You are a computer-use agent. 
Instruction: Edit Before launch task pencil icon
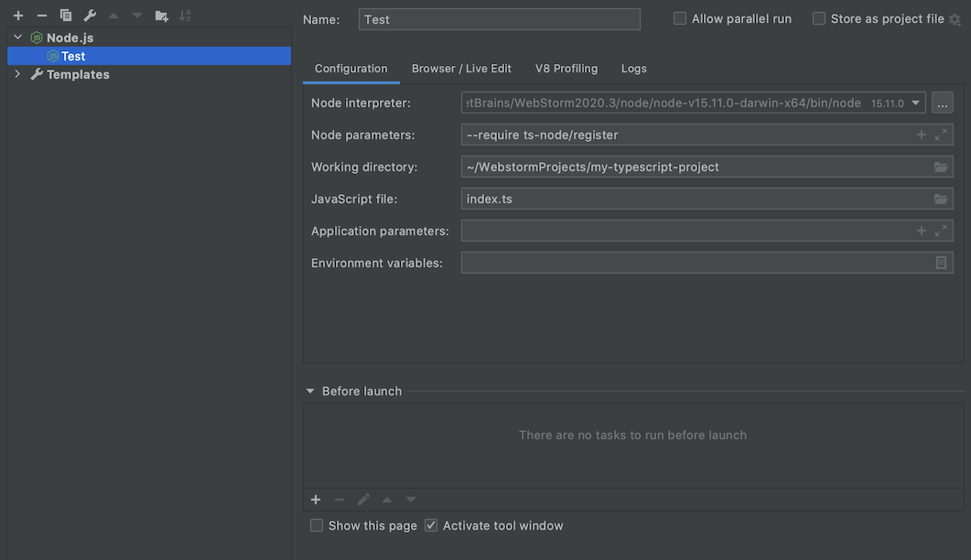click(363, 500)
